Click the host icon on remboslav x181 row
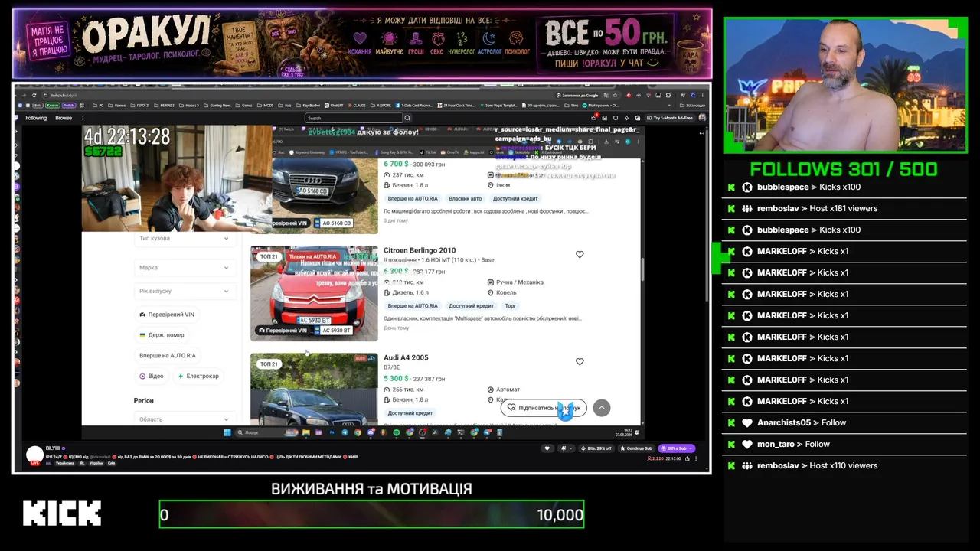 pos(747,208)
